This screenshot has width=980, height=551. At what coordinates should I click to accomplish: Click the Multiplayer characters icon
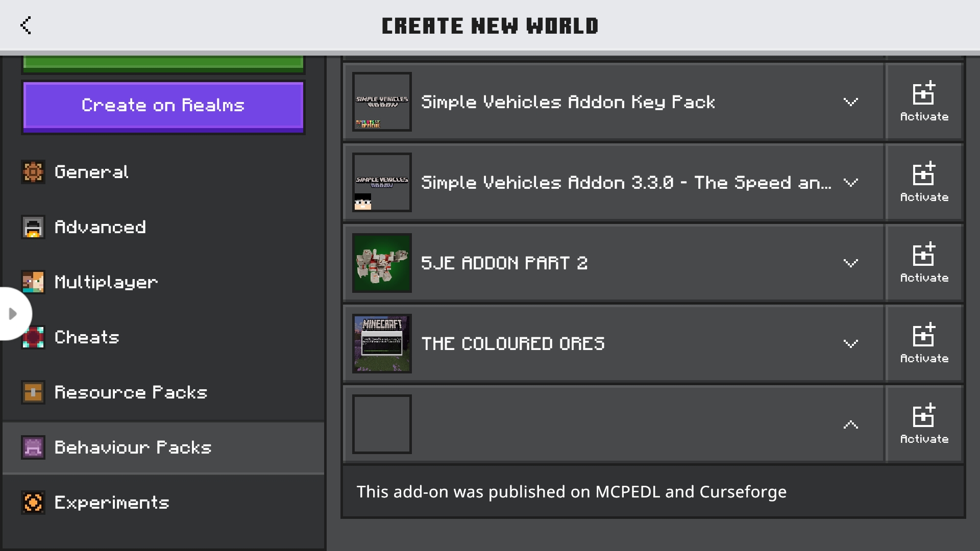tap(33, 282)
